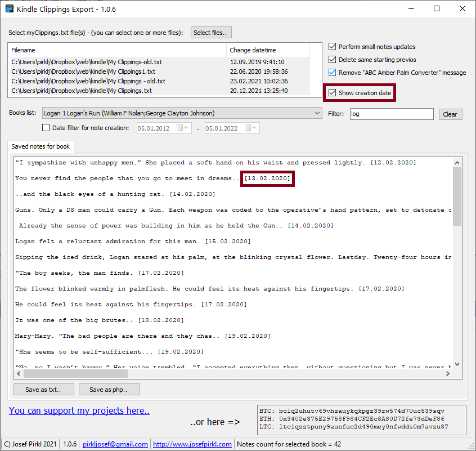Click the Notes count status bar entry
The width and height of the screenshot is (476, 451).
coord(289,444)
